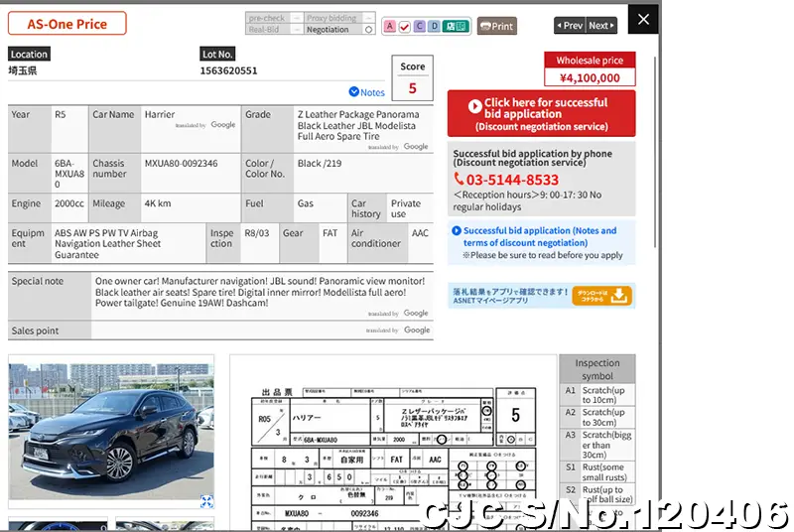Toggle the red checkmark marker
Viewport: 794px width, 532px height.
tap(404, 26)
